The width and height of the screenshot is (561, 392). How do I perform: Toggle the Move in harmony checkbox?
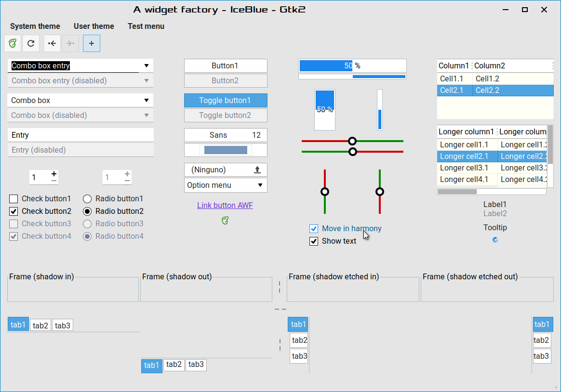tap(314, 229)
